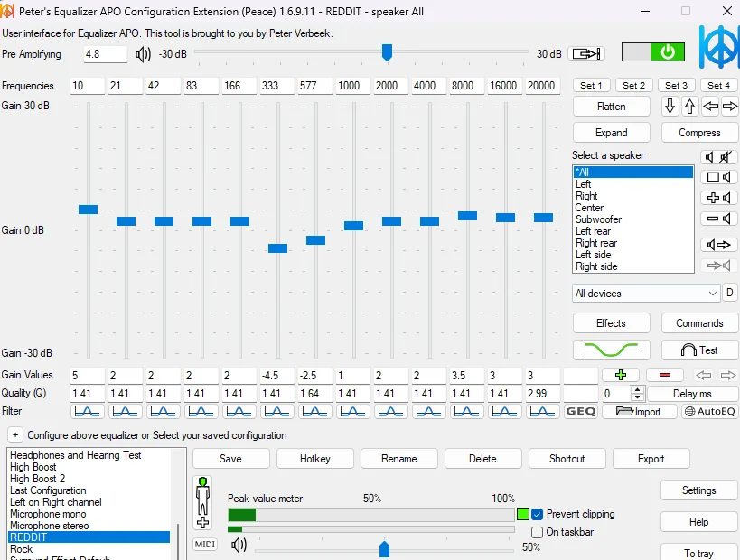Click the D button beside All devices
Screen dimensions: 740x560
[x=730, y=293]
